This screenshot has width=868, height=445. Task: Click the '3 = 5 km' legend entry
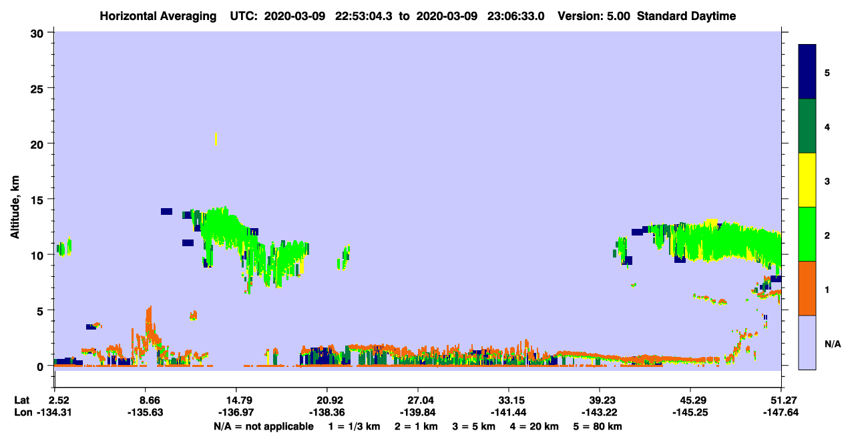pos(473,426)
